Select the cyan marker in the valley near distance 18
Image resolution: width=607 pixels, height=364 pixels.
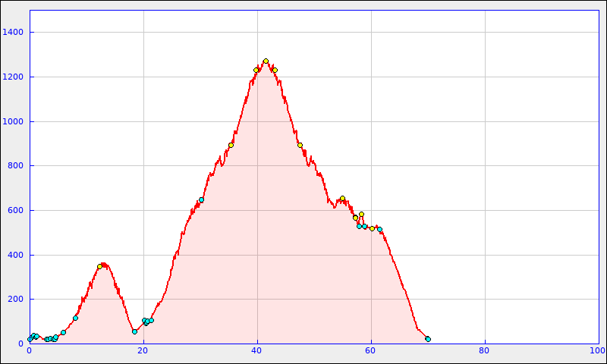[134, 331]
